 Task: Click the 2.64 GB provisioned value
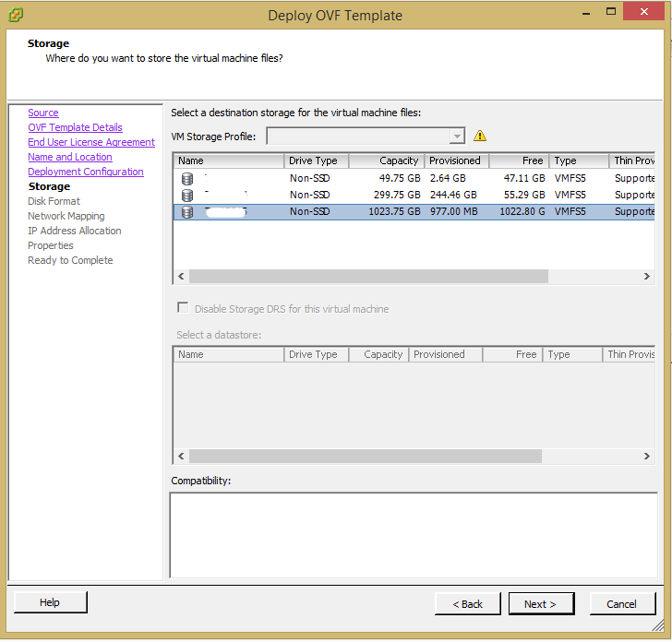[448, 178]
